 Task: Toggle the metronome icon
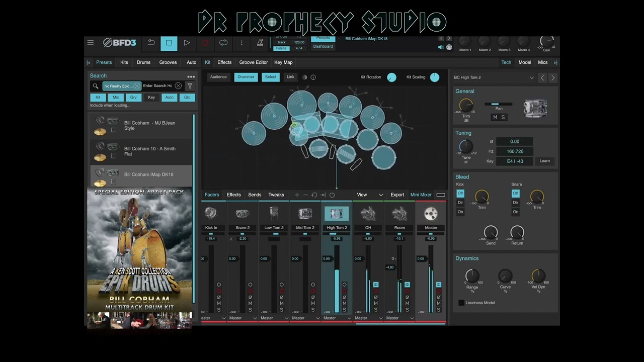tap(260, 43)
